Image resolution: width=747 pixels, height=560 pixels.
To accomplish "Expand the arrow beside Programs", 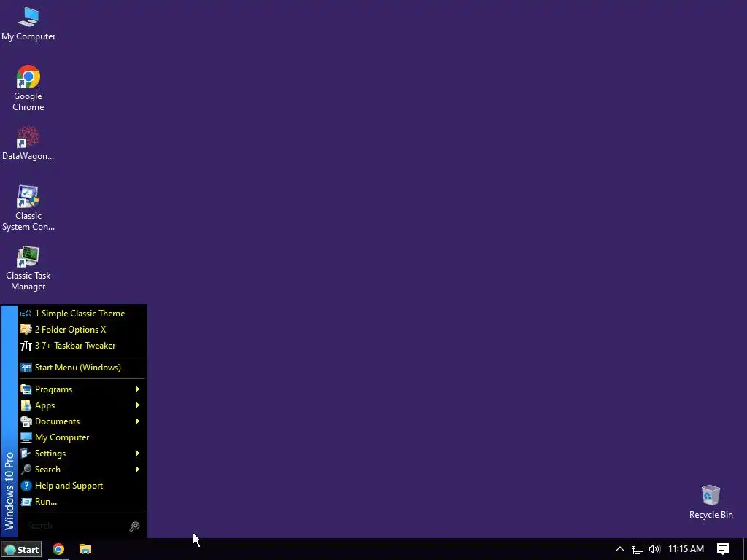I will (138, 389).
